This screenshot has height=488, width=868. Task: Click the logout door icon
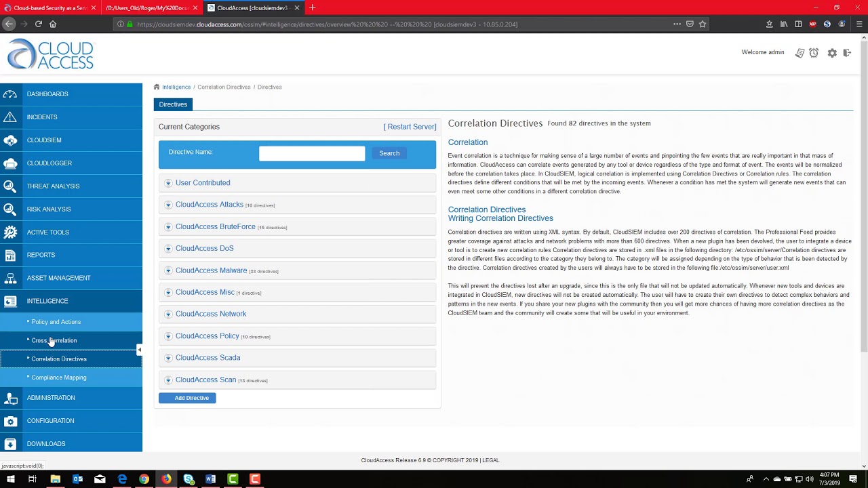pos(847,53)
